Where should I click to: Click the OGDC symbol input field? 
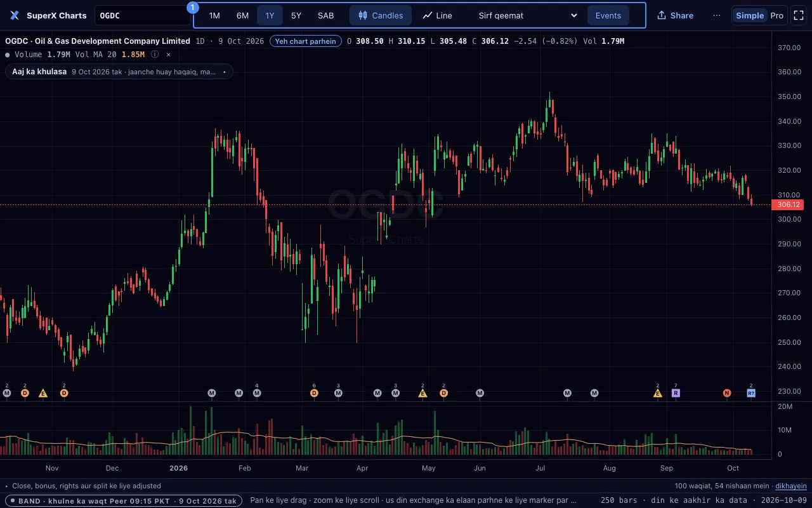click(142, 15)
